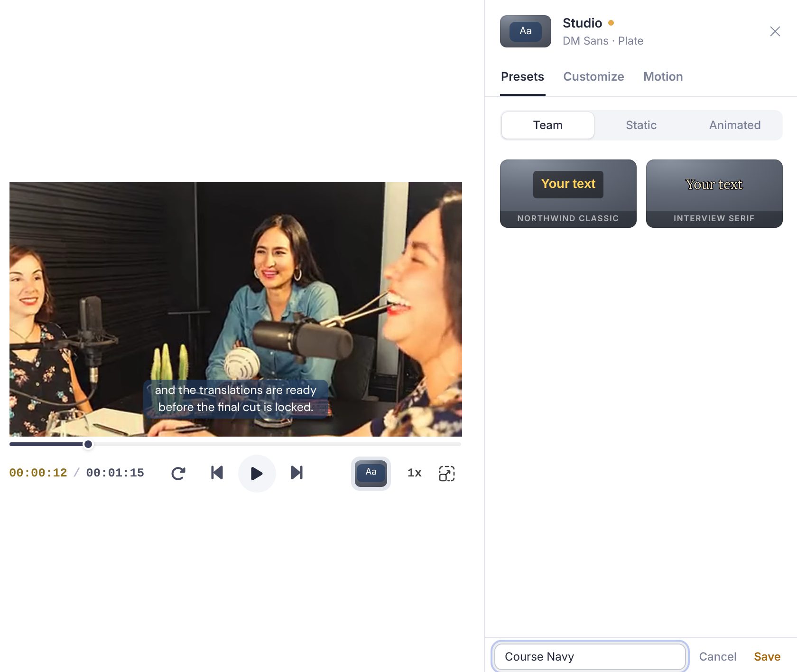Play the video
The width and height of the screenshot is (797, 672).
[x=257, y=473]
